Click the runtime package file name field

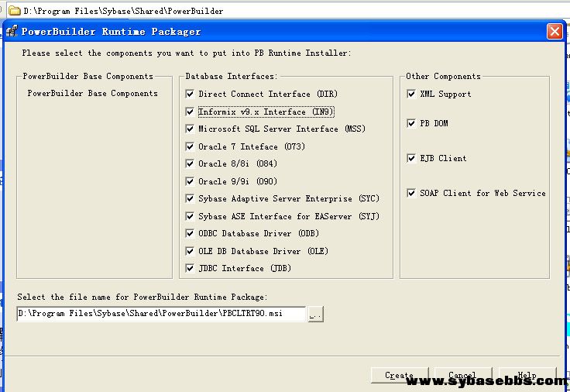[161, 314]
